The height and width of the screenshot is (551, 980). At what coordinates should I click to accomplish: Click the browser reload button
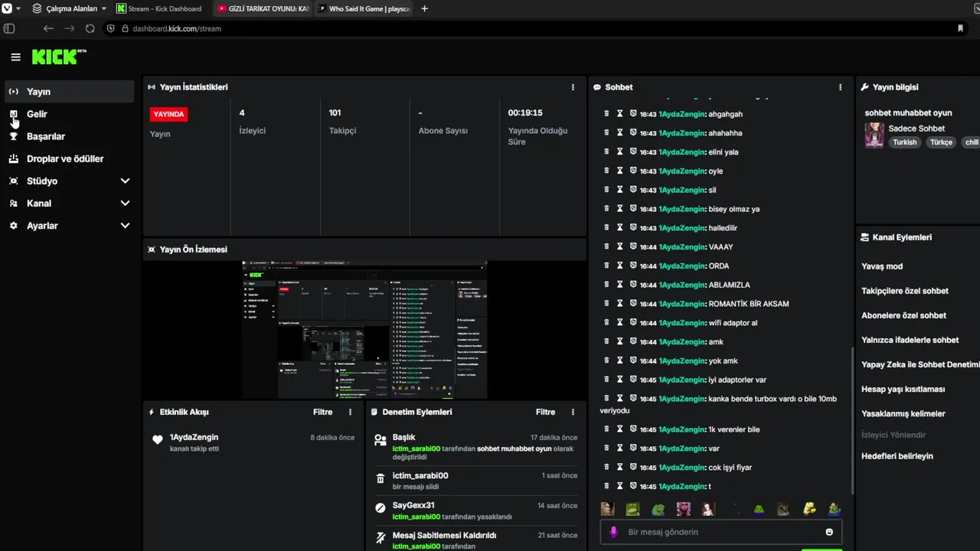pos(90,28)
